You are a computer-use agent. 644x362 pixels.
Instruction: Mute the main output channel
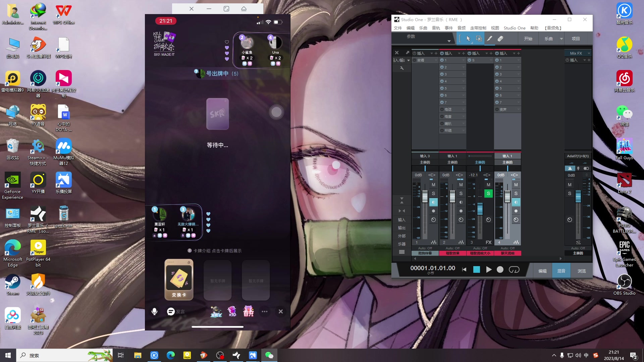[570, 185]
